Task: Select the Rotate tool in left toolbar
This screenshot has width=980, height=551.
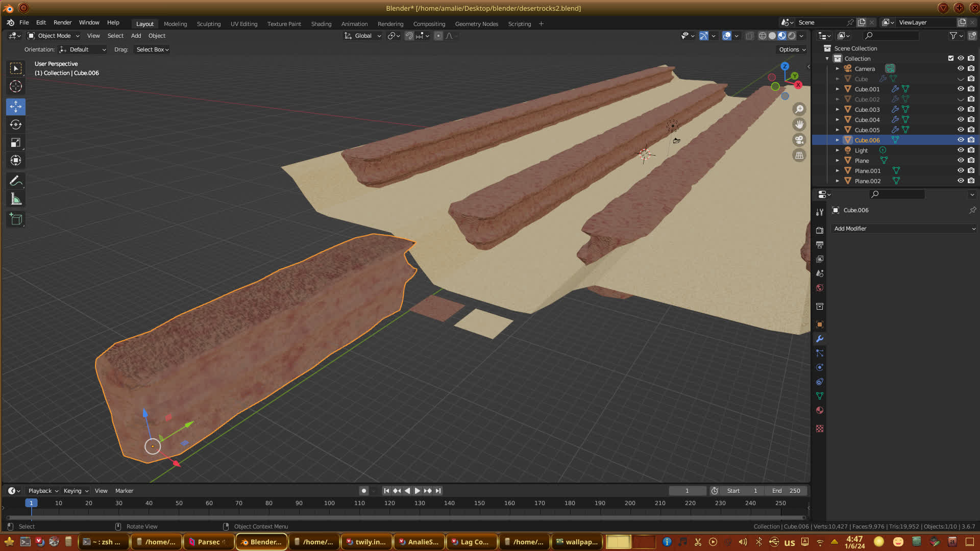Action: pos(16,124)
